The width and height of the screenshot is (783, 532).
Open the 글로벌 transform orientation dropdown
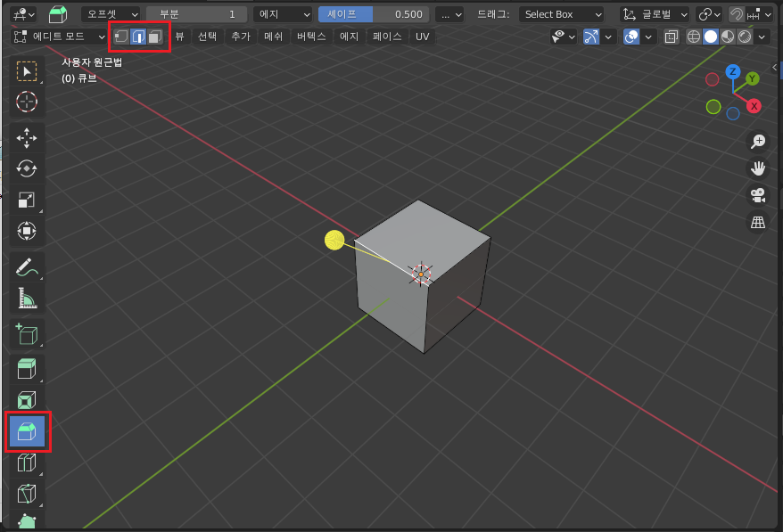(655, 14)
